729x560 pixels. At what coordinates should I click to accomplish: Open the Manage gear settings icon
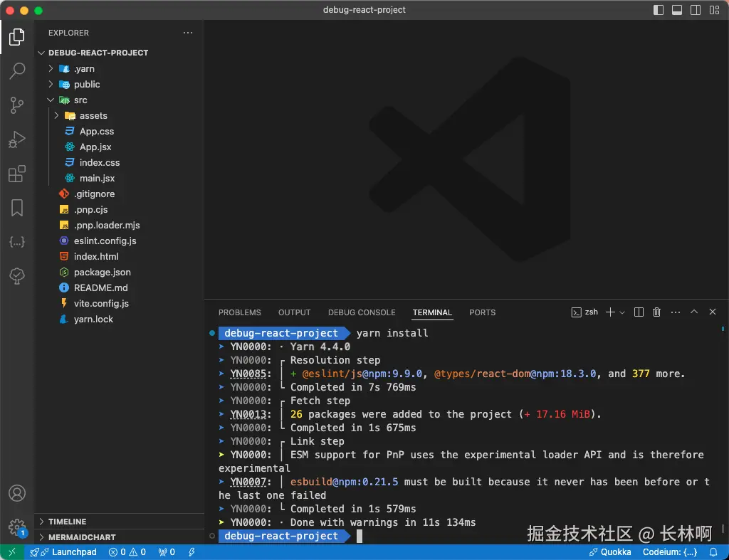17,527
